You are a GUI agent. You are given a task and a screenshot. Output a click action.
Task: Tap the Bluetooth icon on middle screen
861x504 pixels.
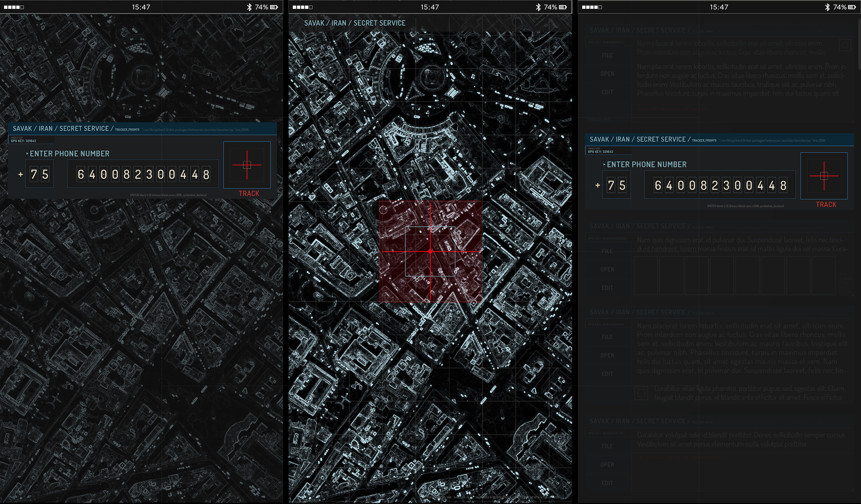click(538, 7)
